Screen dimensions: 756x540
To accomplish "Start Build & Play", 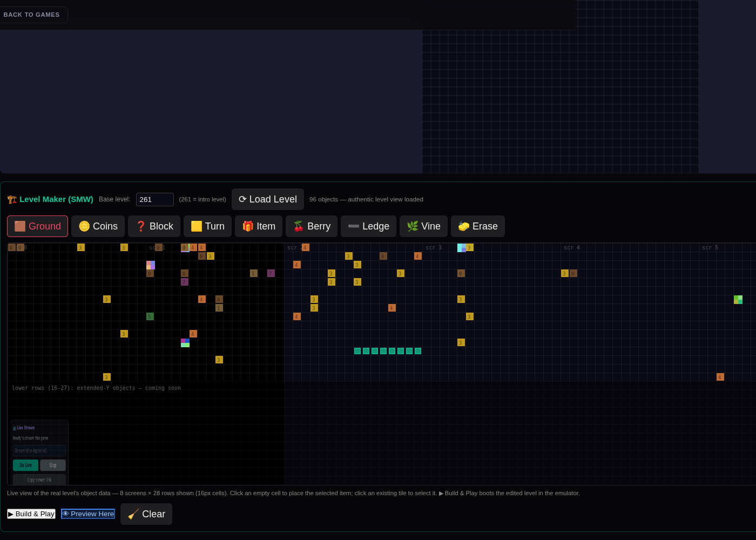I will (x=31, y=514).
